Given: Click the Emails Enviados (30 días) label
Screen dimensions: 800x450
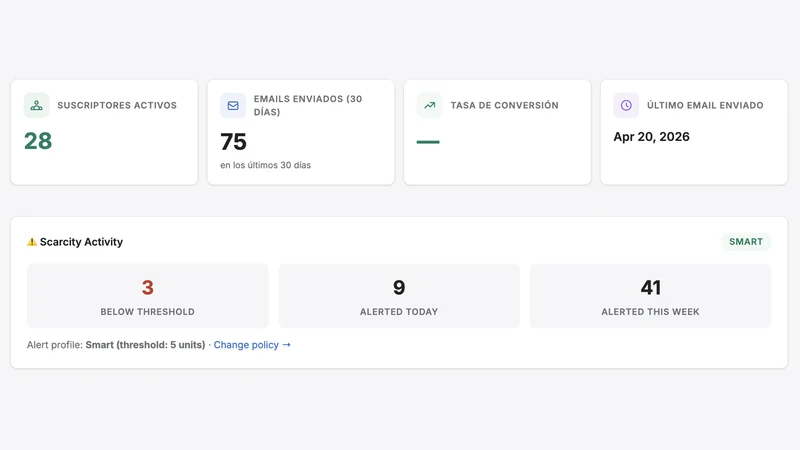Looking at the screenshot, I should point(308,106).
